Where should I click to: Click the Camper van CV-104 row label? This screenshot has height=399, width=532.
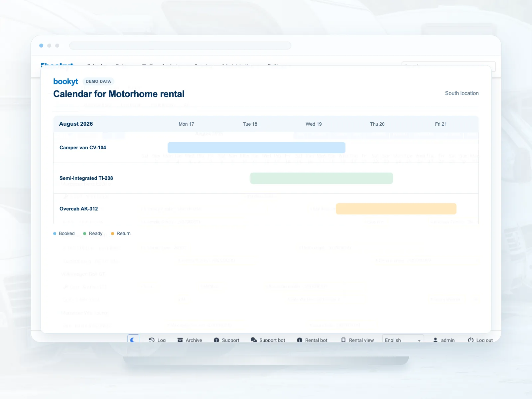(83, 148)
